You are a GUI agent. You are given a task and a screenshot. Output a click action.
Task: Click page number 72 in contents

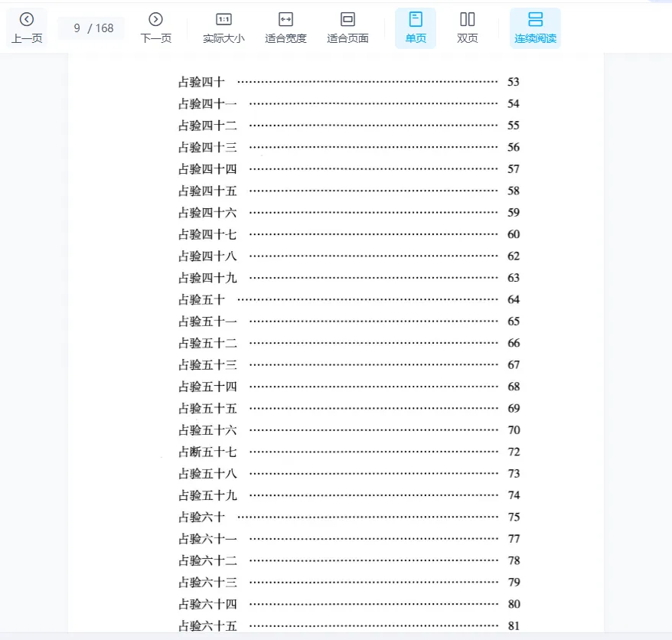(514, 452)
